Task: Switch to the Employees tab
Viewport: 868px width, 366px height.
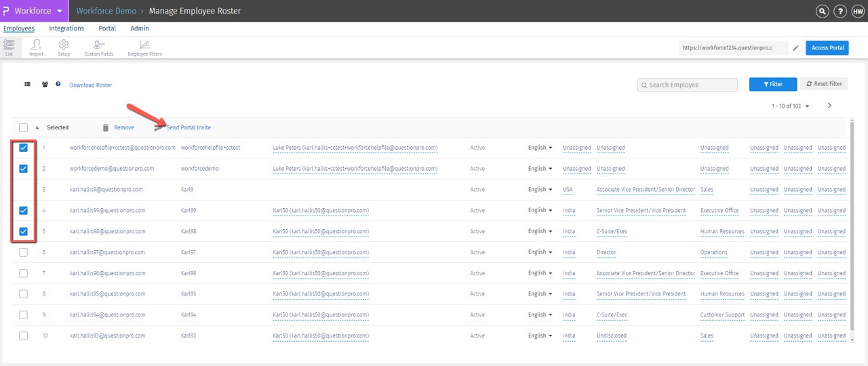Action: [x=19, y=28]
